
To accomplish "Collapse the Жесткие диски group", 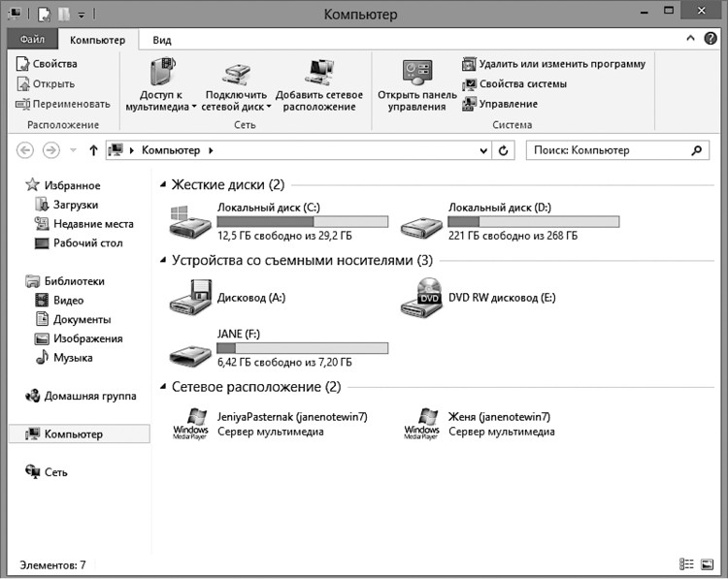I will tap(163, 184).
